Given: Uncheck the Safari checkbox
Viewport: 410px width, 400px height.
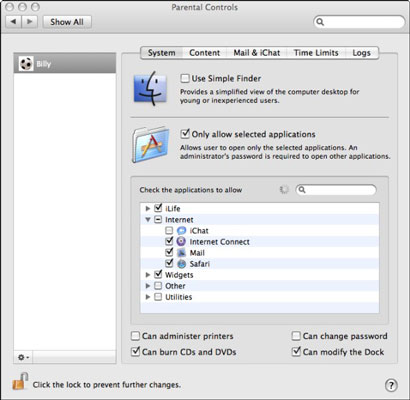Looking at the screenshot, I should (x=169, y=263).
